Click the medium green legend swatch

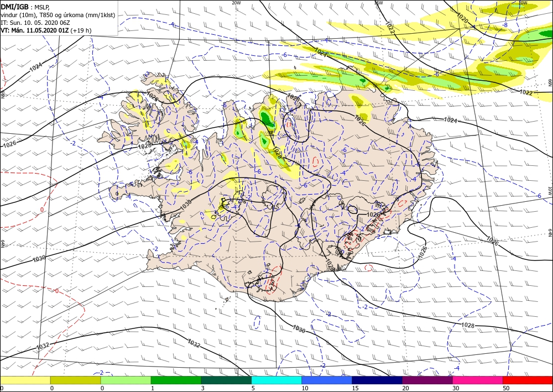(176, 380)
